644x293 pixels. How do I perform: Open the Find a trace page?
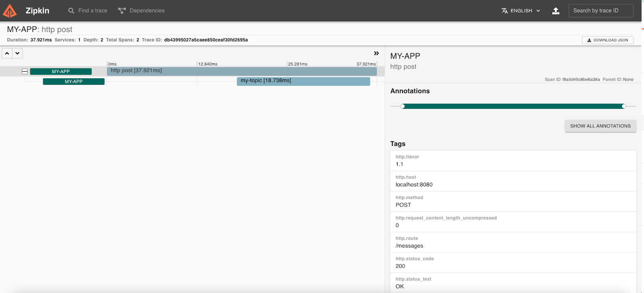(x=88, y=11)
